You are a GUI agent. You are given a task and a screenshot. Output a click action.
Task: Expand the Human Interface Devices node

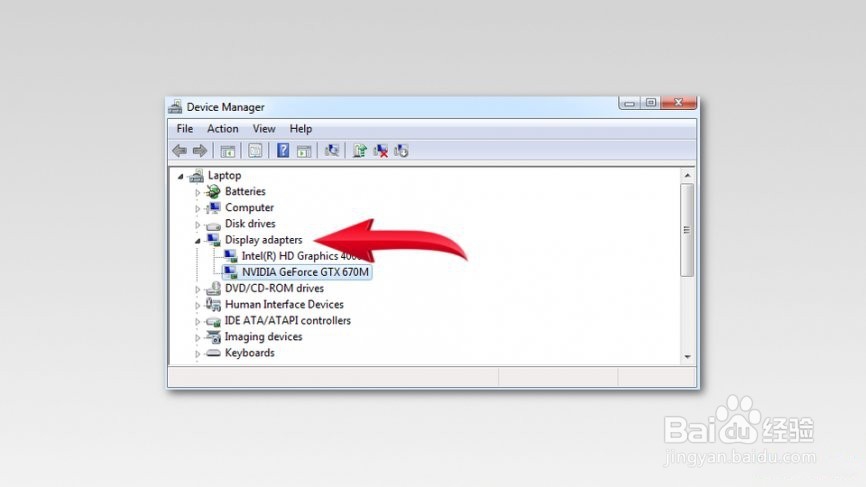click(x=197, y=305)
